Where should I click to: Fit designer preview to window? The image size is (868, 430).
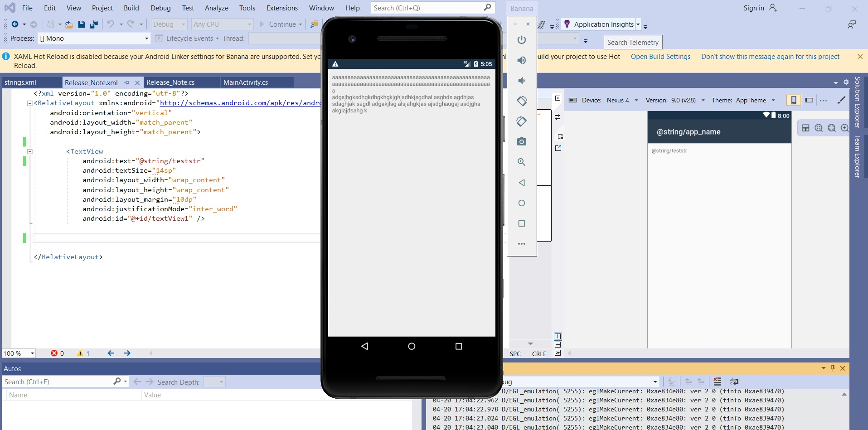coord(832,128)
